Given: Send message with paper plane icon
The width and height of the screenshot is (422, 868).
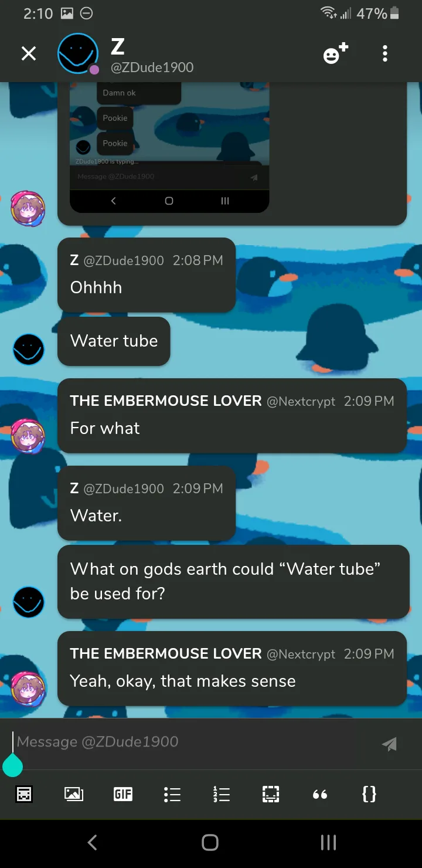Looking at the screenshot, I should tap(389, 744).
